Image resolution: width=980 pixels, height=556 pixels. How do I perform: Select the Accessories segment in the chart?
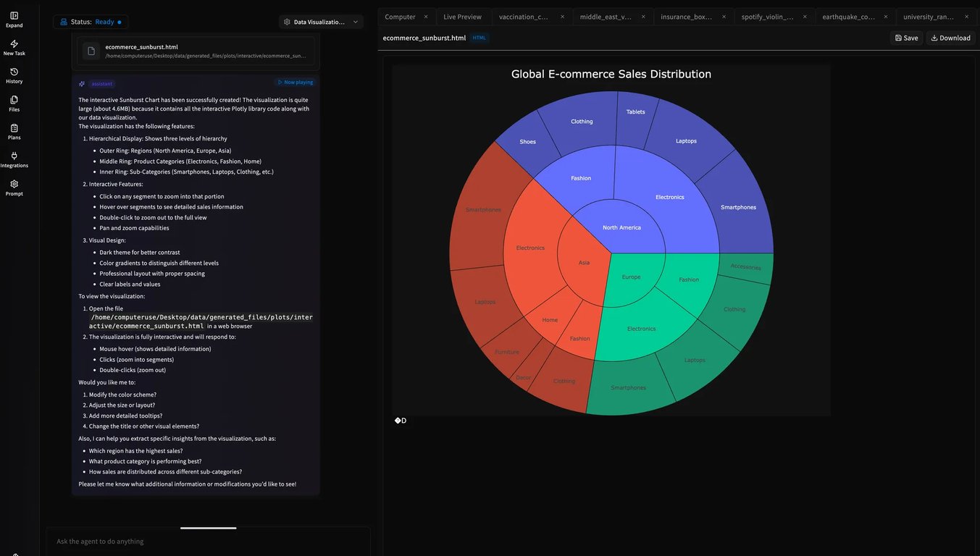745,267
